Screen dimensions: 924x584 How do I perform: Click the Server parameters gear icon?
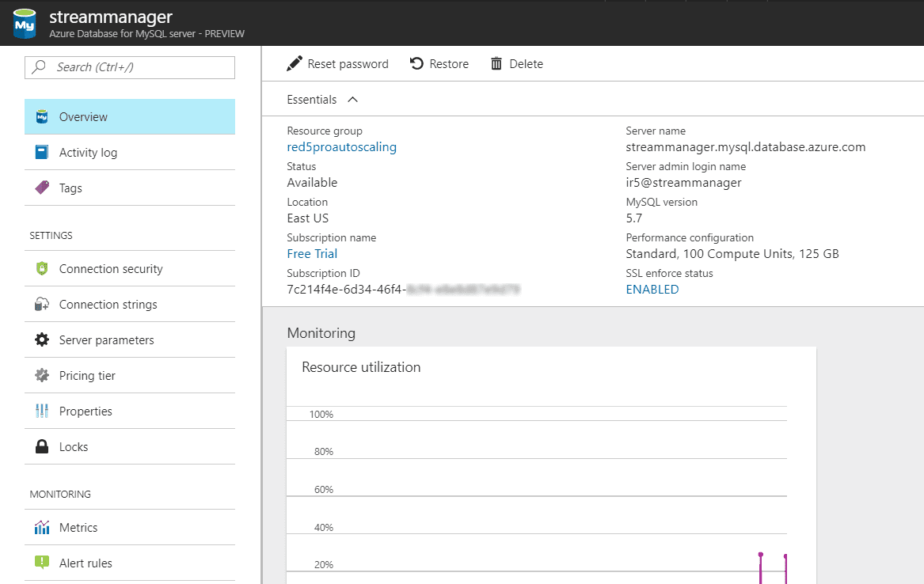coord(42,340)
